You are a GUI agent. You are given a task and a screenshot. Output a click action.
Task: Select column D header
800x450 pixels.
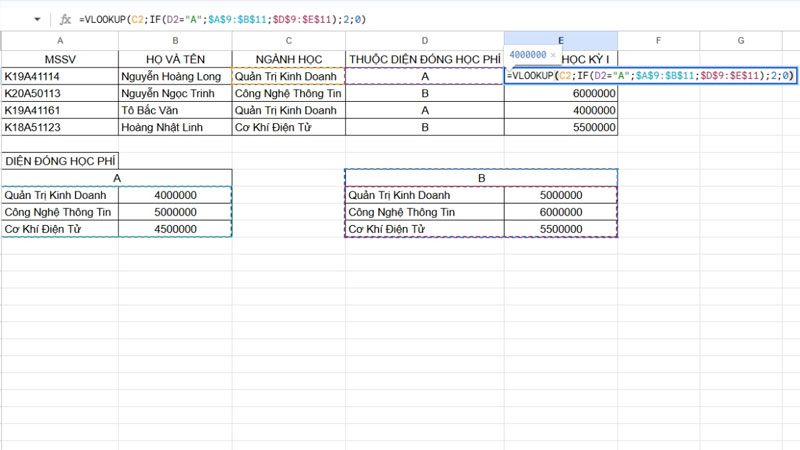pyautogui.click(x=424, y=41)
